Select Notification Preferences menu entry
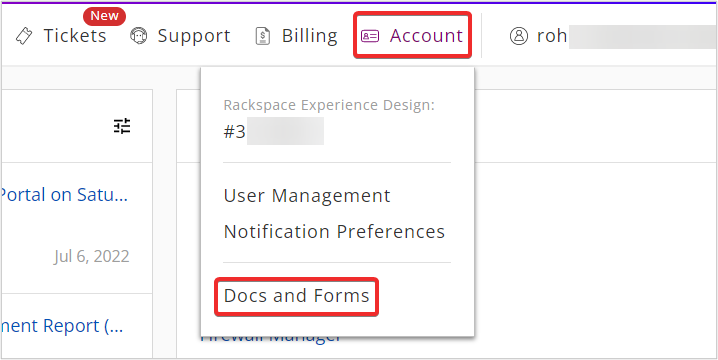 [334, 232]
